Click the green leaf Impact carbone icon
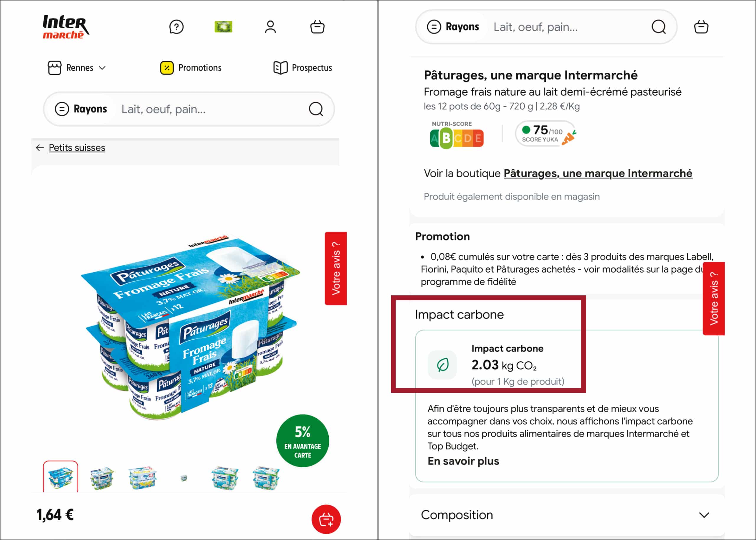This screenshot has width=756, height=540. coord(442,365)
